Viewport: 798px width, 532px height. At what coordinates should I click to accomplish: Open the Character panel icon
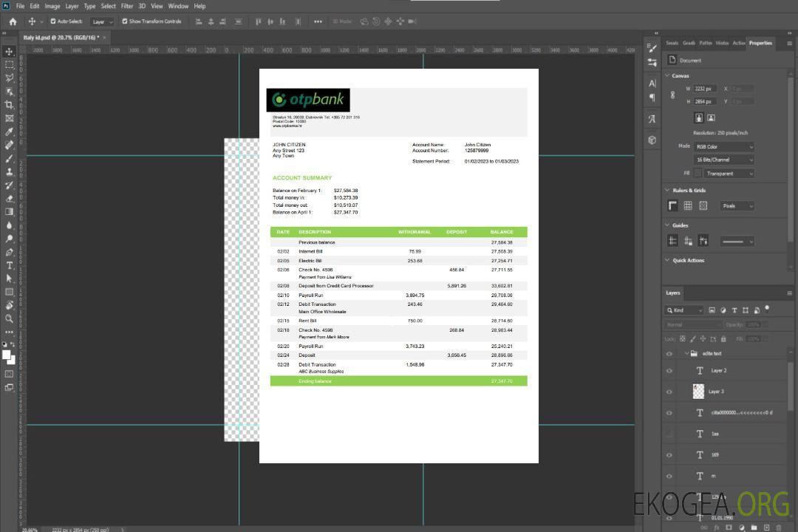tap(652, 83)
